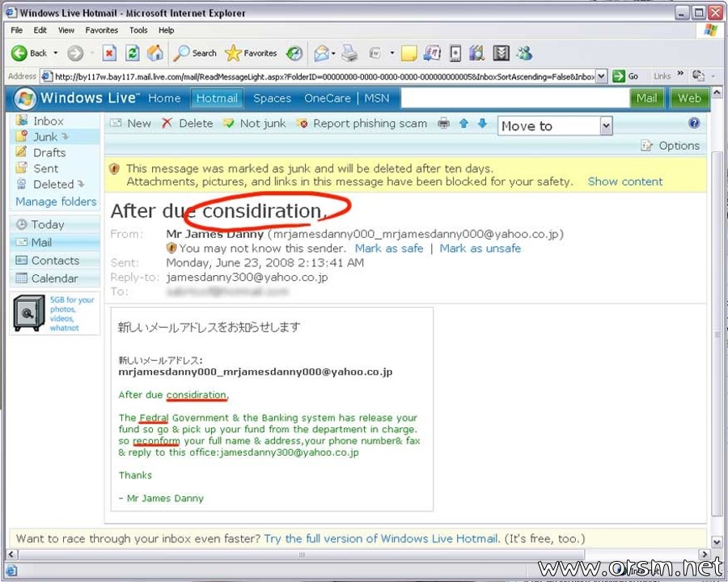Image resolution: width=728 pixels, height=582 pixels.
Task: Click the yellow sticky note toolbar icon
Action: (408, 53)
